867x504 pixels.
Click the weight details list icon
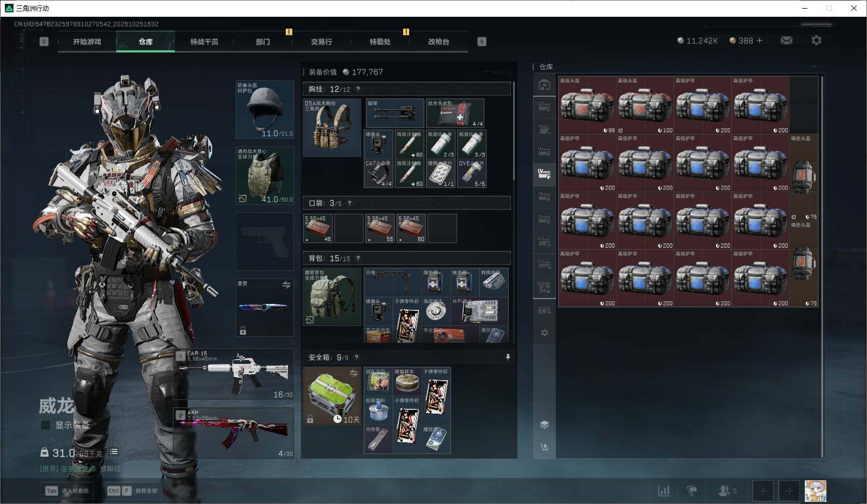114,452
